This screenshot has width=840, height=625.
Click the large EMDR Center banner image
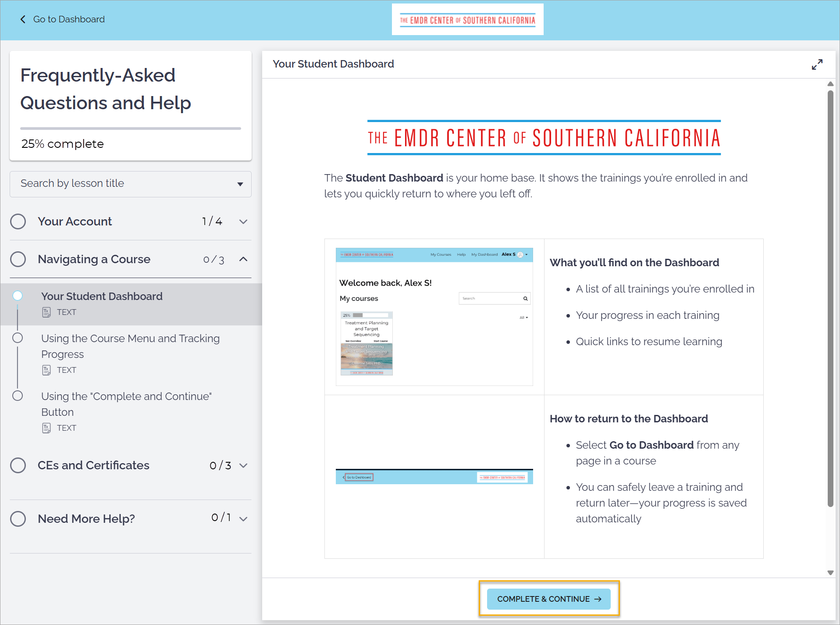[544, 138]
